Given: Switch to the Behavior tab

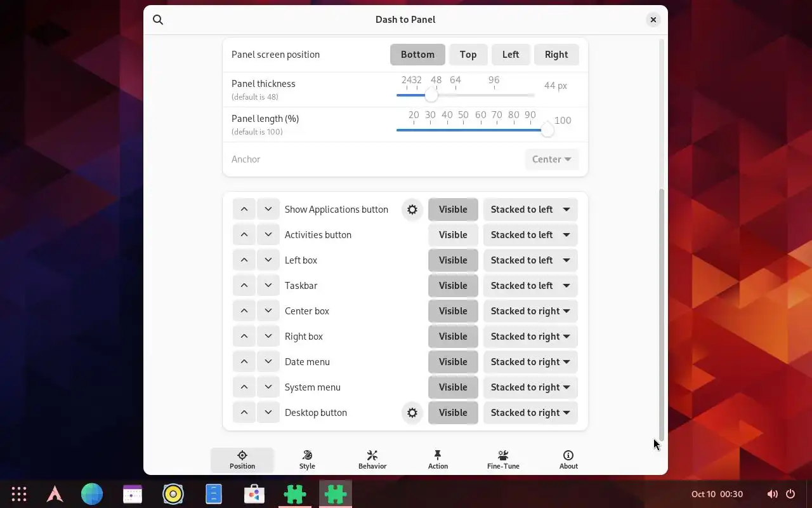Looking at the screenshot, I should [x=372, y=460].
